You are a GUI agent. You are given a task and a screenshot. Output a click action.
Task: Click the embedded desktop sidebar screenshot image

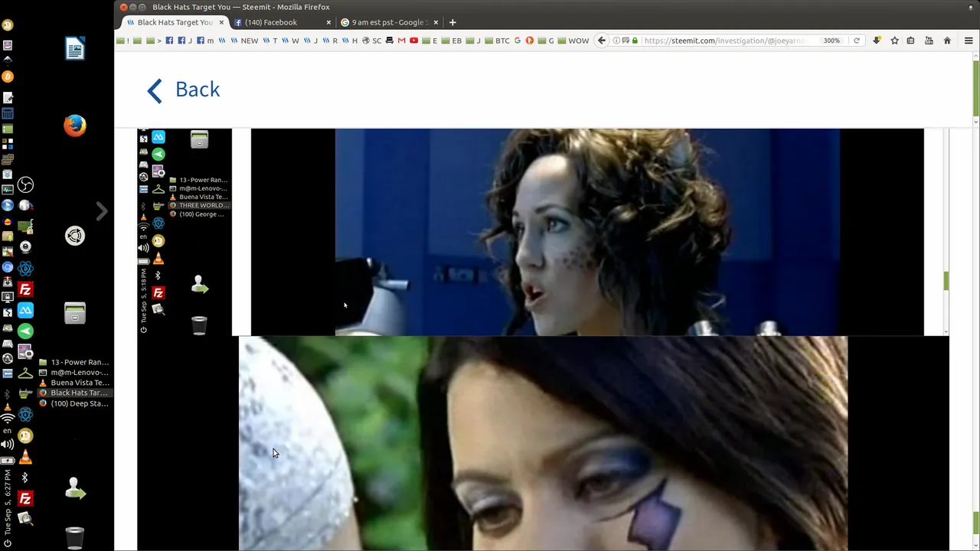pyautogui.click(x=185, y=232)
